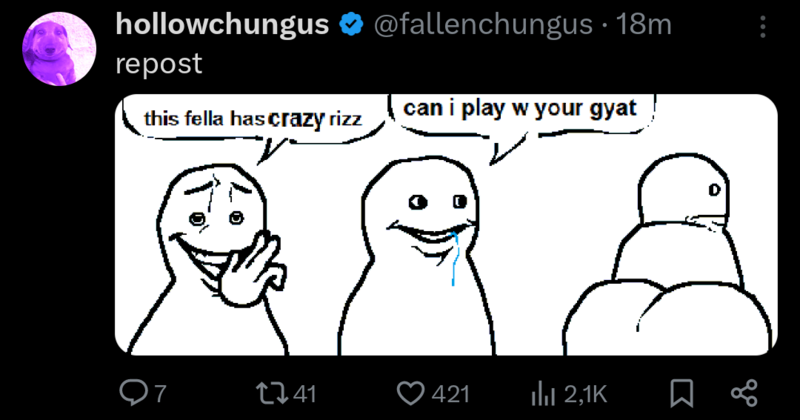Click the retweet count 41
Viewport: 800px width, 420px height.
pos(305,394)
